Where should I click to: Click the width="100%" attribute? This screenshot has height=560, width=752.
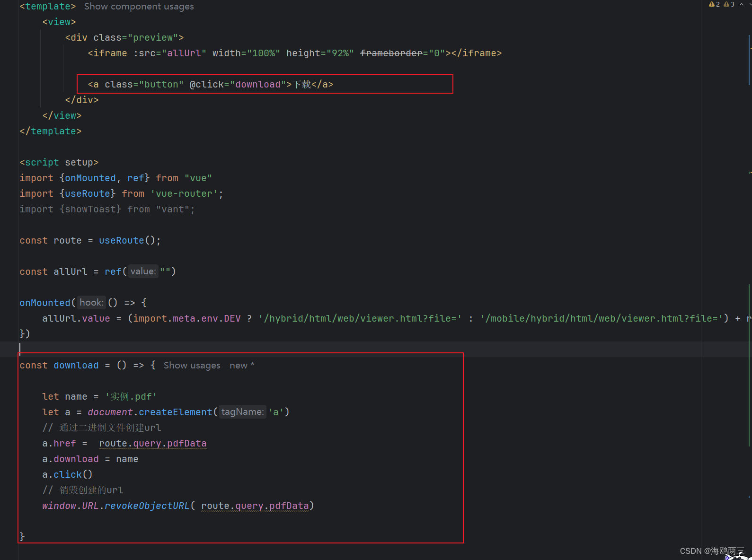[246, 53]
